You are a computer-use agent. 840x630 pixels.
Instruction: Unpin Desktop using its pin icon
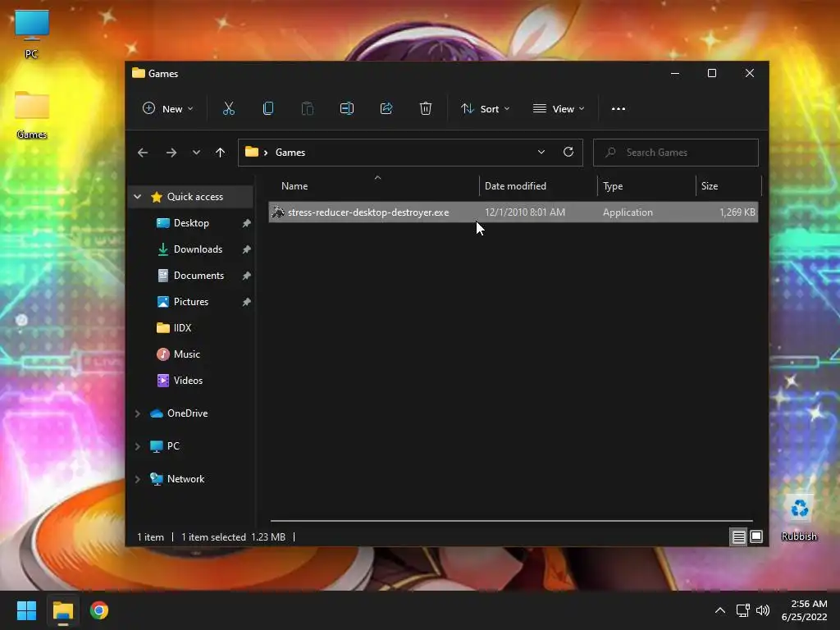click(246, 223)
